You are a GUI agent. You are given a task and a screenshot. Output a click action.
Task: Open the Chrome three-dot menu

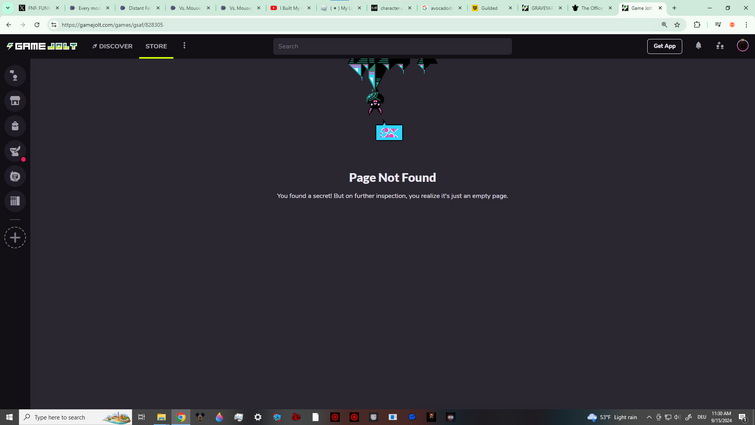746,25
